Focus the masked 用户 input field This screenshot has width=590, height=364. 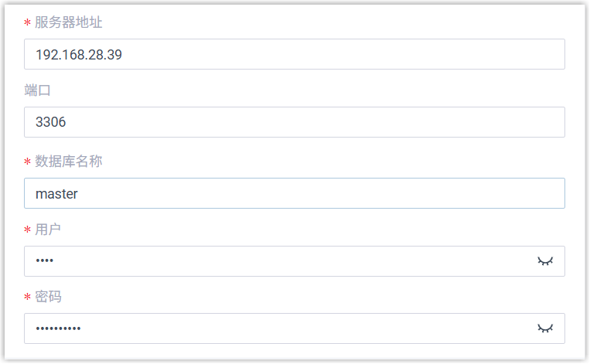(x=278, y=261)
